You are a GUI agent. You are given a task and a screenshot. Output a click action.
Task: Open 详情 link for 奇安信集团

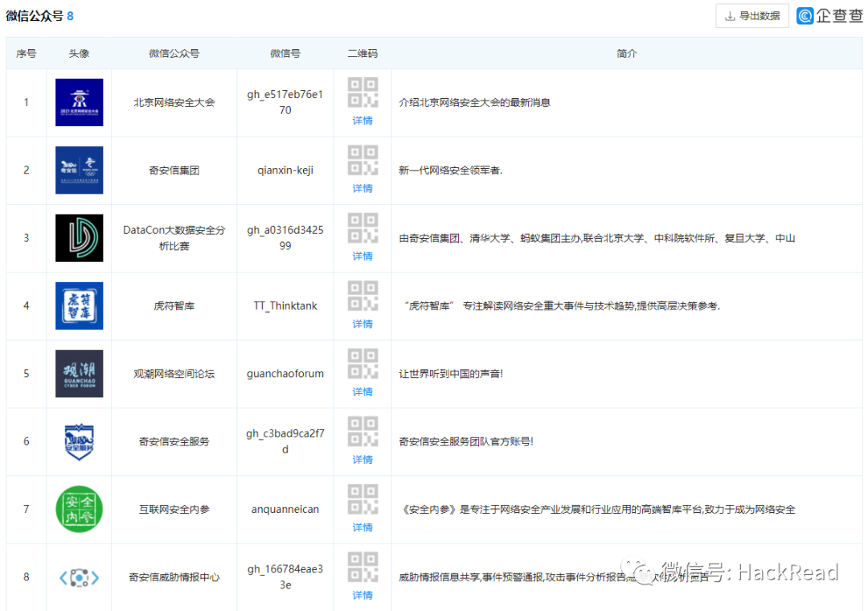[362, 188]
